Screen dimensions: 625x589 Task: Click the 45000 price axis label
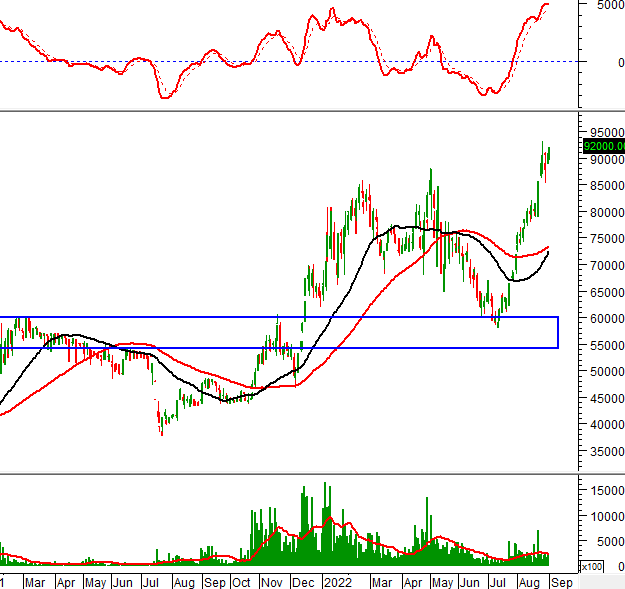pos(606,398)
